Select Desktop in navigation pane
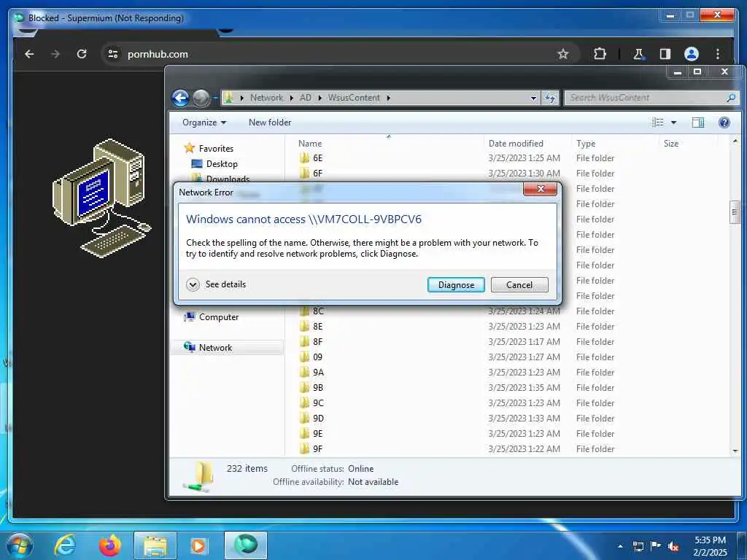The height and width of the screenshot is (560, 747). pyautogui.click(x=214, y=164)
